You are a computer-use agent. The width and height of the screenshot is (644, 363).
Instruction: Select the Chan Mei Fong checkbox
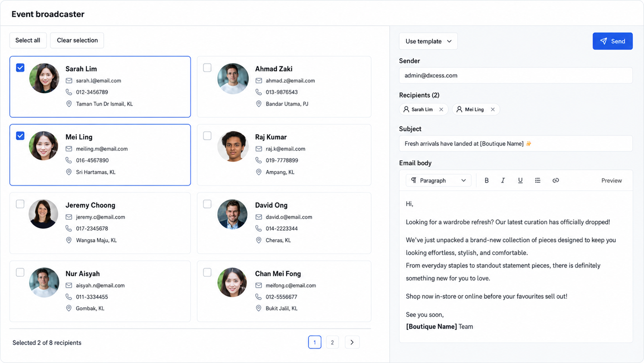click(x=207, y=272)
